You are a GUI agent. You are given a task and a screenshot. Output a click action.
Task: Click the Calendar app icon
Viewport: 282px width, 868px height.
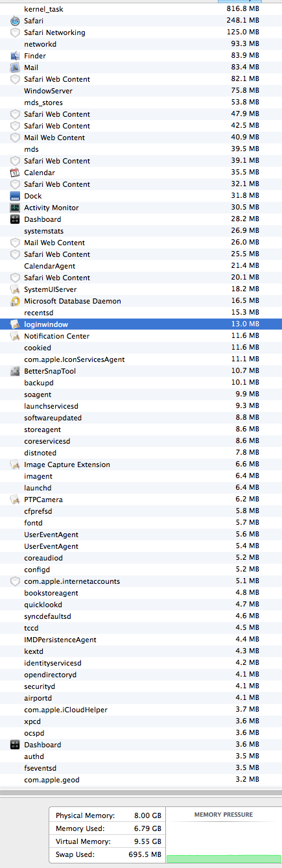(16, 173)
